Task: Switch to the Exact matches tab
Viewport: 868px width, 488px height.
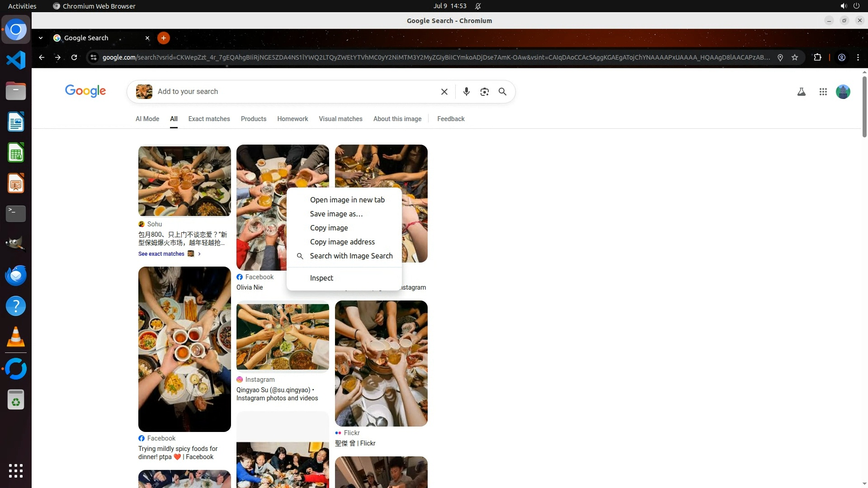Action: click(209, 119)
